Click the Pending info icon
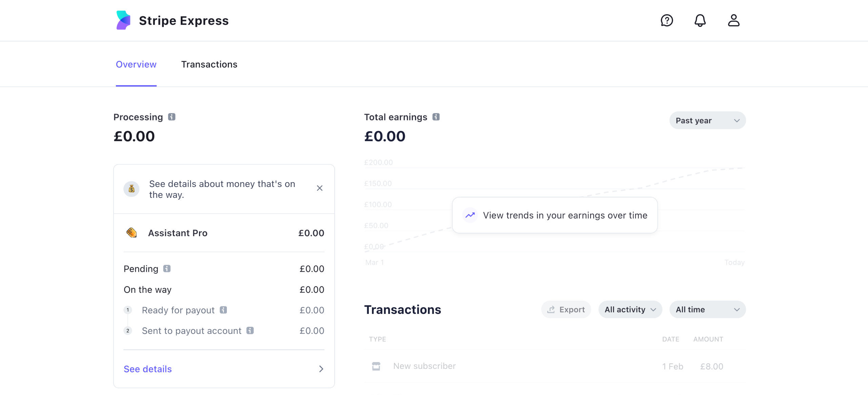Screen dimensions: 868x395 pyautogui.click(x=167, y=268)
